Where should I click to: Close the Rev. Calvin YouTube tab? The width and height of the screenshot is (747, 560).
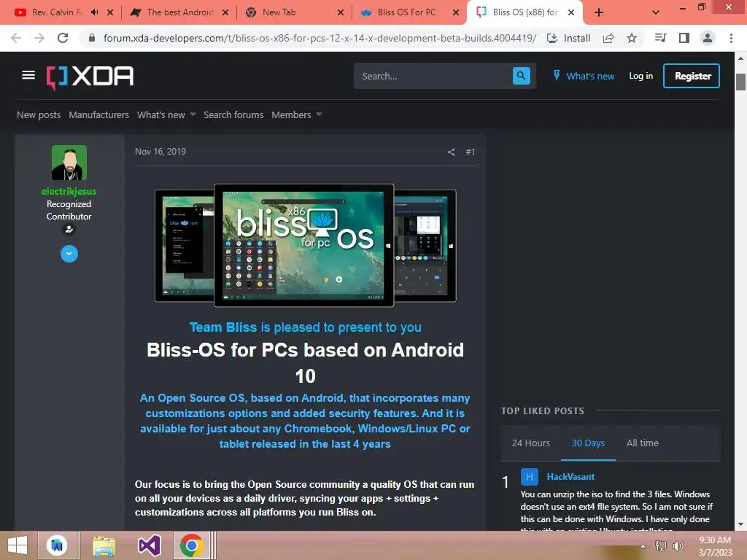tap(110, 12)
